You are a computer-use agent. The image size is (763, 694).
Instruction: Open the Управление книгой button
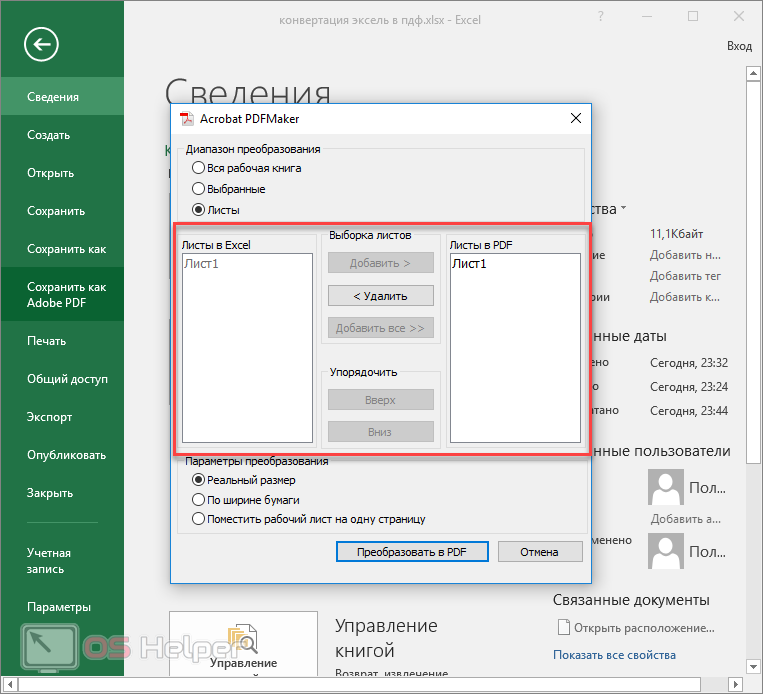coord(243,644)
